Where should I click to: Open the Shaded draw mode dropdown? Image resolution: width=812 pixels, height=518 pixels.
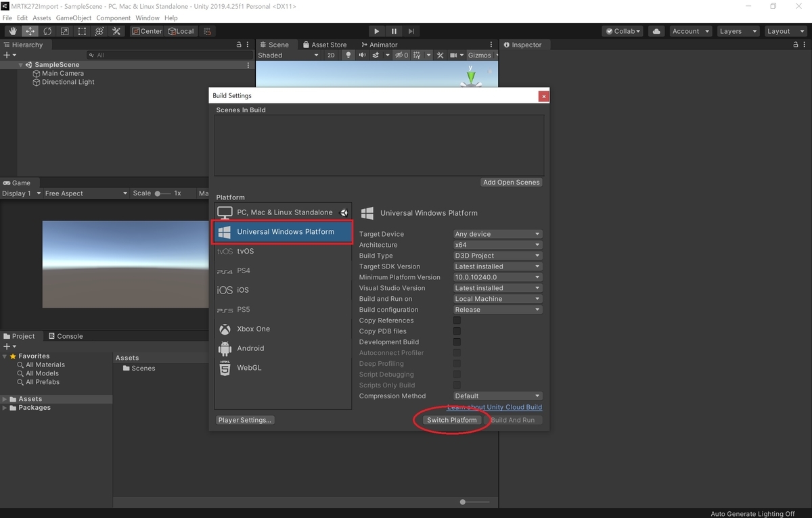click(x=288, y=55)
